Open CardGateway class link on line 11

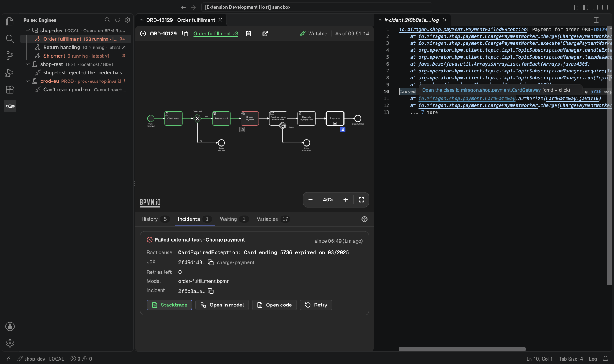click(x=467, y=99)
